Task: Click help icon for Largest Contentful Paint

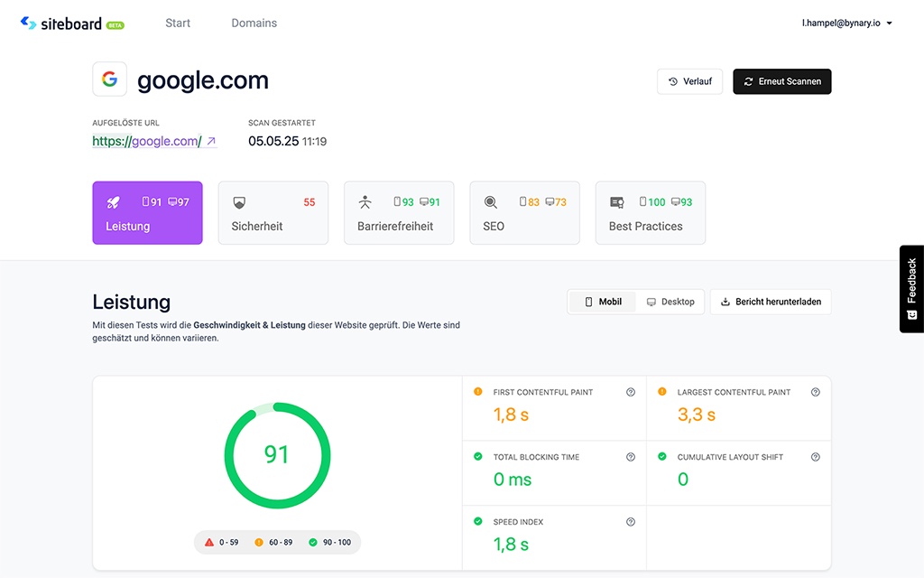Action: 816,392
